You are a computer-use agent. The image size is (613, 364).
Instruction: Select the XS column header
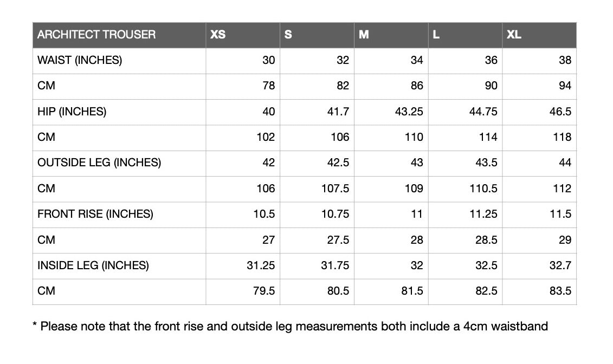point(243,35)
